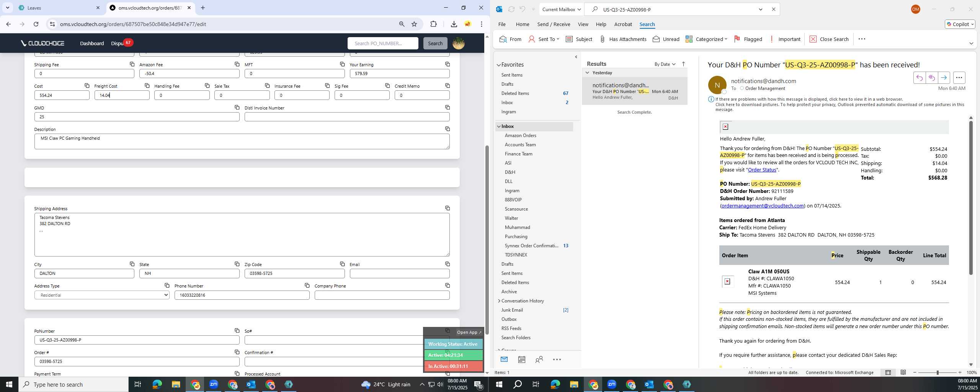Open the Sent To dropdown
The width and height of the screenshot is (980, 392).
pos(544,39)
